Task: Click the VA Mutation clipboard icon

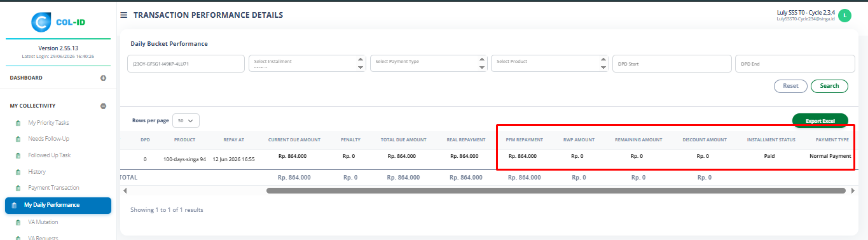Action: pyautogui.click(x=18, y=222)
